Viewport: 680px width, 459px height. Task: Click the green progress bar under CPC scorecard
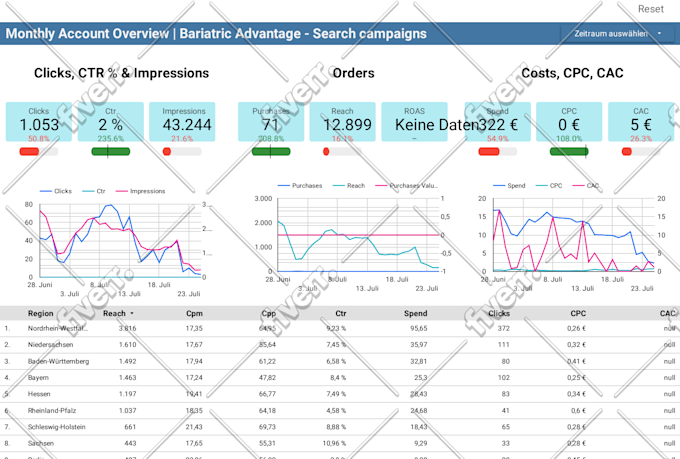point(569,151)
